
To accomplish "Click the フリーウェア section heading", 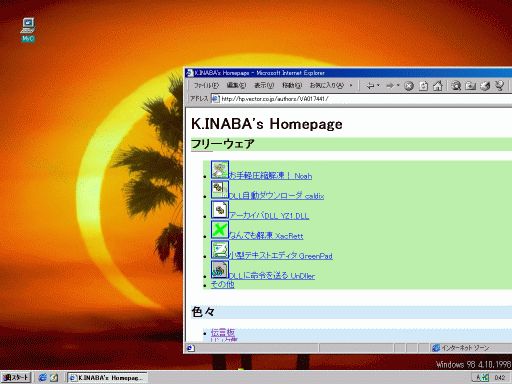I will click(223, 144).
